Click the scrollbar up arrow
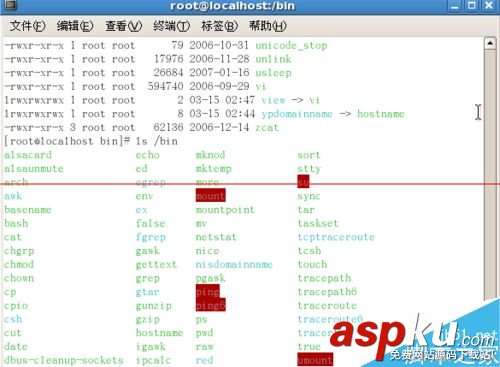This screenshot has height=367, width=500. (490, 43)
